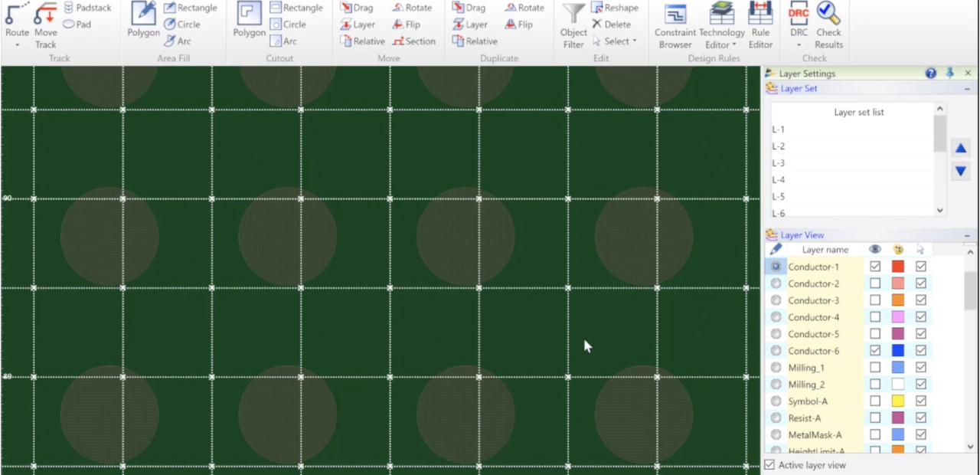Viewport: 980px width, 475px height.
Task: Select L-3 in the layer set list
Action: pyautogui.click(x=778, y=162)
